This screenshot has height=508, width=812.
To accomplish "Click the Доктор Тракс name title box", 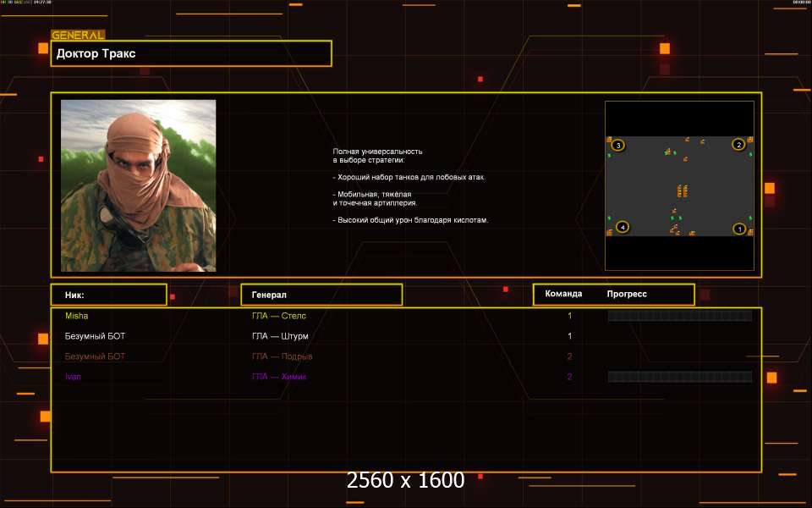I will point(191,53).
